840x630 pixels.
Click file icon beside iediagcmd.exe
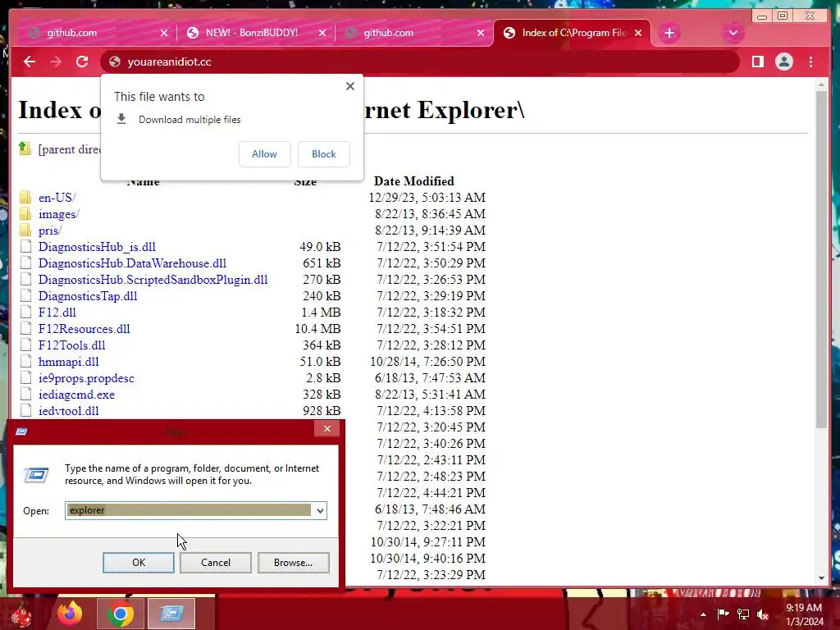click(25, 394)
